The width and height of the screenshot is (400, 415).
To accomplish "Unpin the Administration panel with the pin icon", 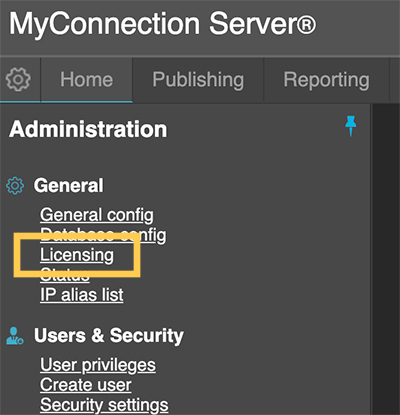I will [351, 126].
